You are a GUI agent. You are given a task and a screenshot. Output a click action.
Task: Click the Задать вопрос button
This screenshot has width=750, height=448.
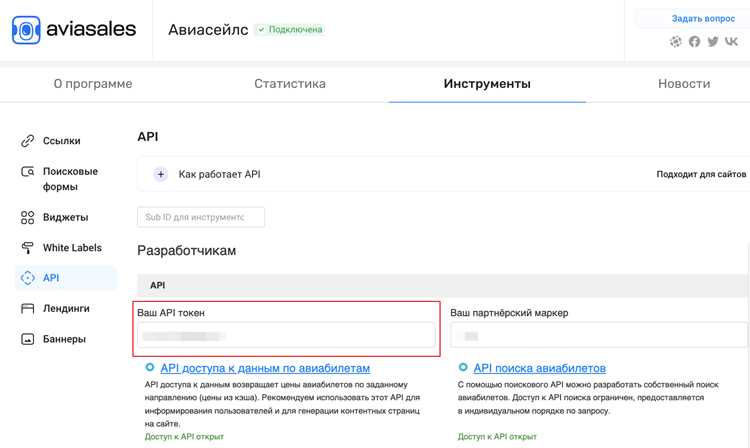pyautogui.click(x=703, y=19)
